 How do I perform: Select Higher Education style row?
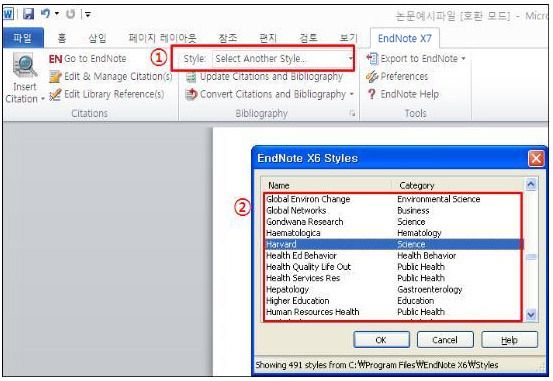(x=392, y=301)
